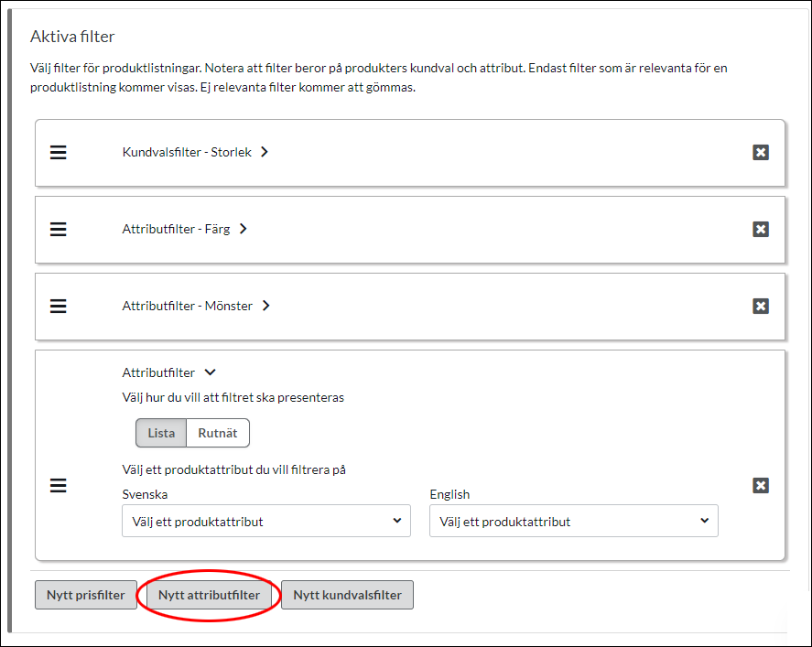This screenshot has width=812, height=647.
Task: Open the Svenska product attribute dropdown
Action: point(266,521)
